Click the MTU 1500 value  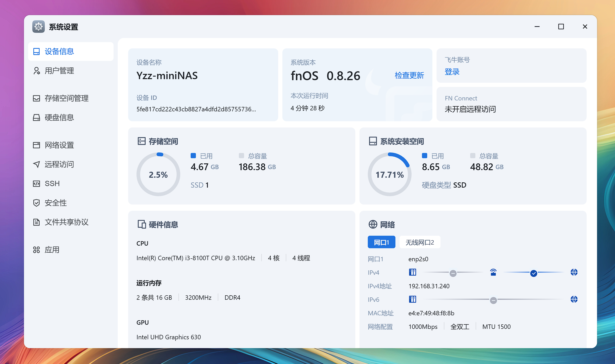[x=496, y=327]
